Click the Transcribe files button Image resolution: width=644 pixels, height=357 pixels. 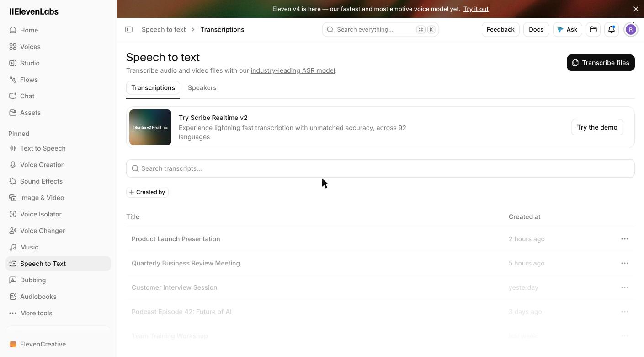(x=601, y=63)
